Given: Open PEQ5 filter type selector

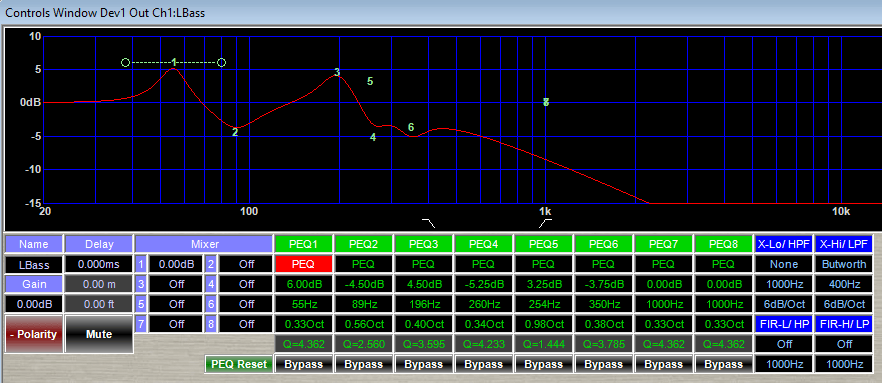Looking at the screenshot, I should [543, 264].
